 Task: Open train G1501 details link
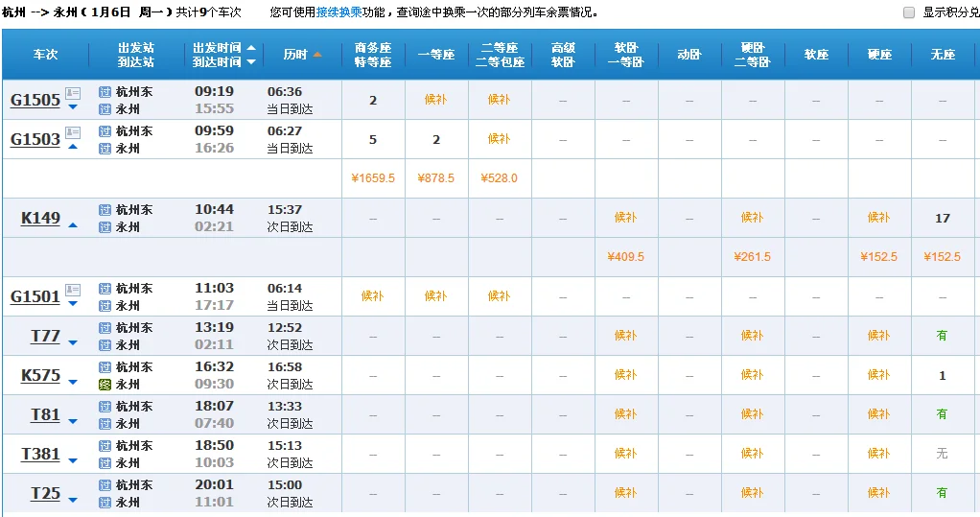(35, 297)
